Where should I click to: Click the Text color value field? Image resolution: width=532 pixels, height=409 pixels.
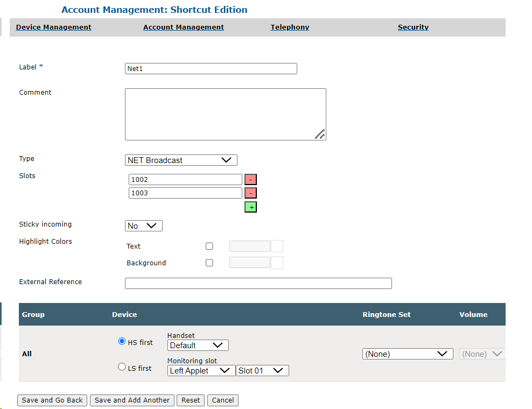point(250,246)
